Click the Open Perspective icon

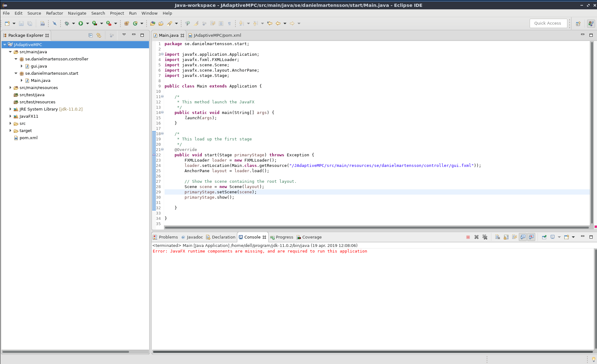578,23
